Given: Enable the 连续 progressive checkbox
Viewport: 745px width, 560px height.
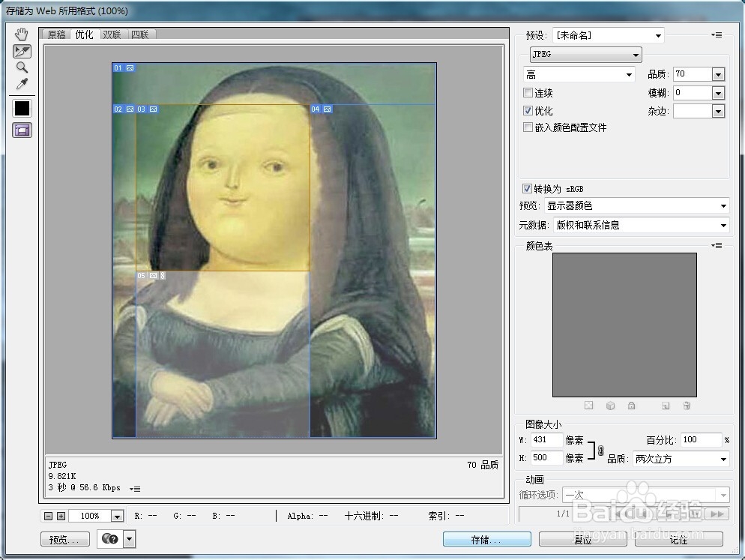Looking at the screenshot, I should point(528,92).
